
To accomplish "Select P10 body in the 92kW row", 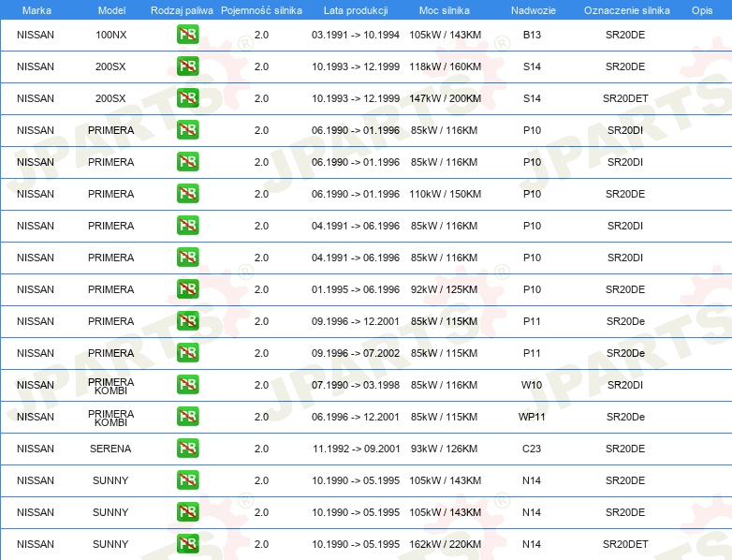I will click(532, 289).
